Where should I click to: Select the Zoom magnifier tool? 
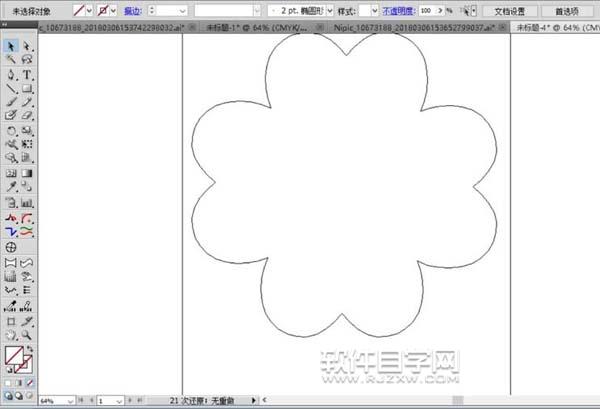27,335
